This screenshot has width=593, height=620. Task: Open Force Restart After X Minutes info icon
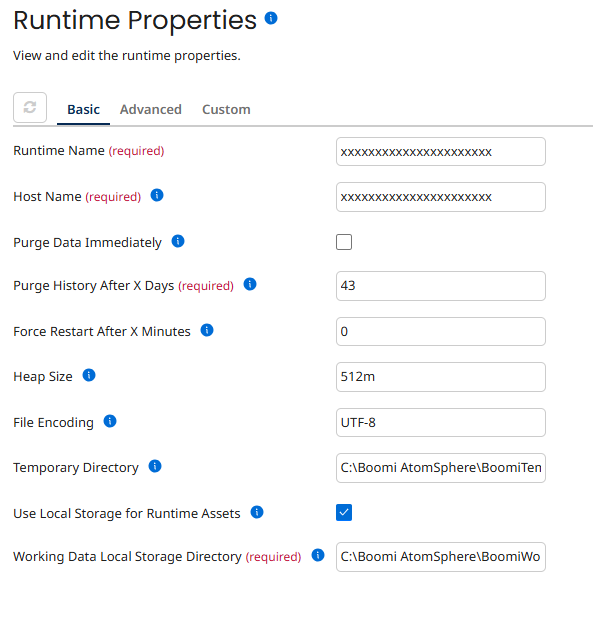click(x=207, y=330)
